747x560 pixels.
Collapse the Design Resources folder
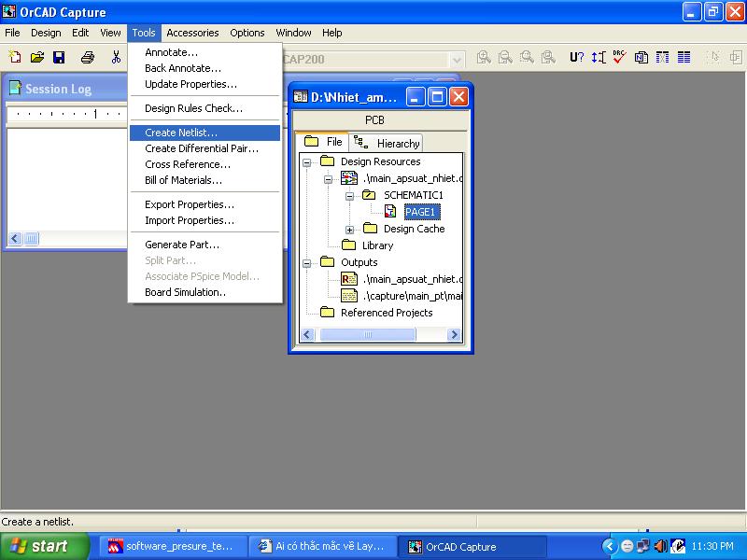click(x=307, y=162)
